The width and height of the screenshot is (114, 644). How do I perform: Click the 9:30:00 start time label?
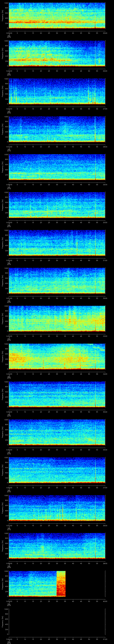coord(9,261)
